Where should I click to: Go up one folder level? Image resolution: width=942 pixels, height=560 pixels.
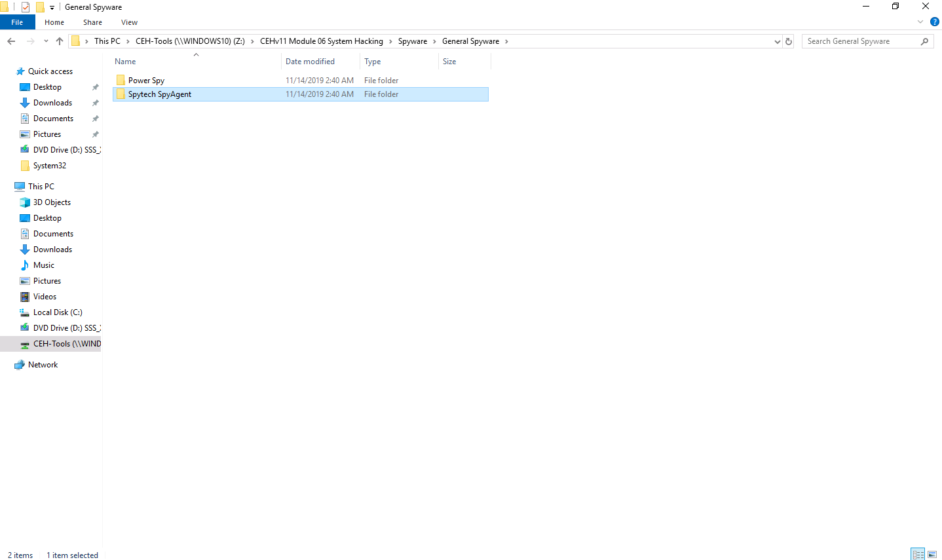pyautogui.click(x=60, y=41)
